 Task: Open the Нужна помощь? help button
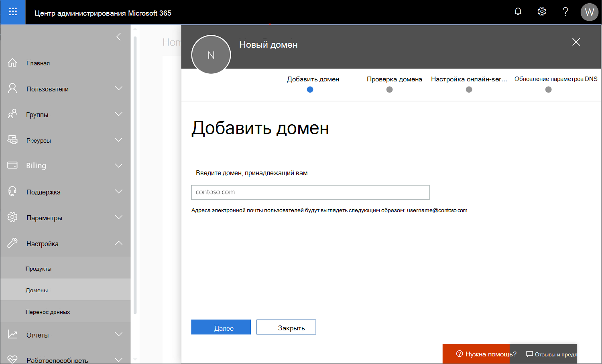476,354
